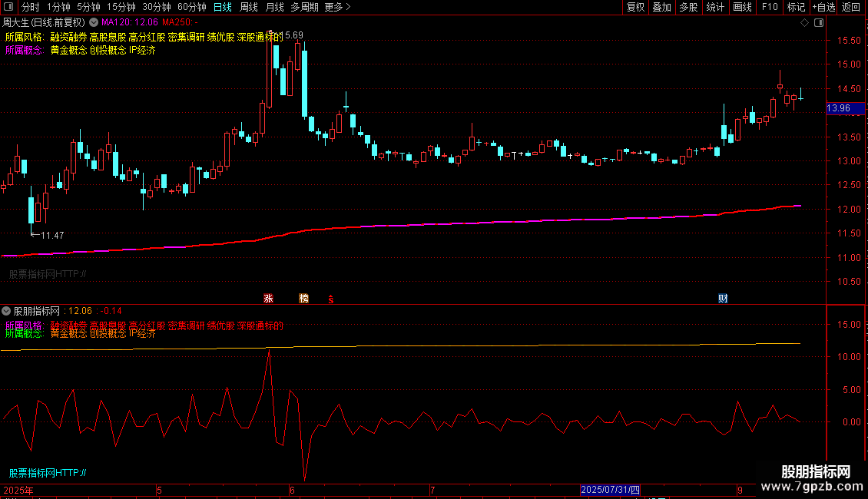Click the panel layout icon beside 分时

tap(8, 7)
